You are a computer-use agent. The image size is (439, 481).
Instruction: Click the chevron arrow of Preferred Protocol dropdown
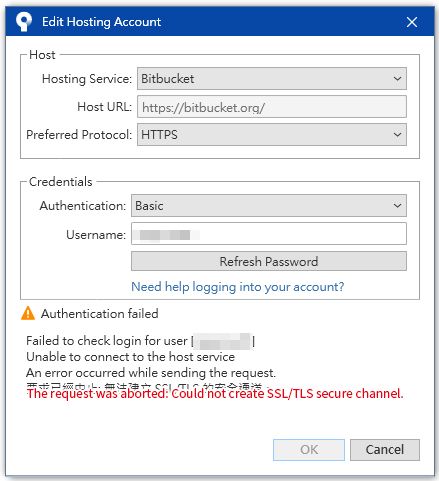(397, 135)
